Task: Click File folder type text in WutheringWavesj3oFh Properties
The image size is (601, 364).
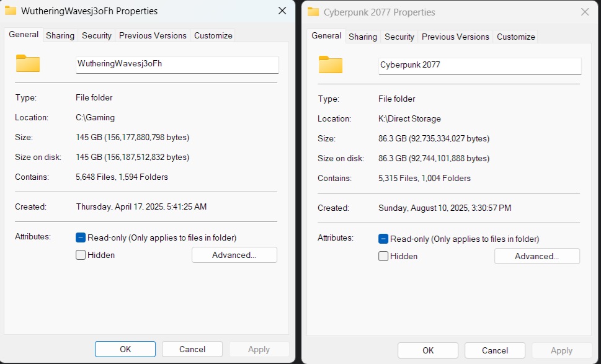Action: click(94, 98)
